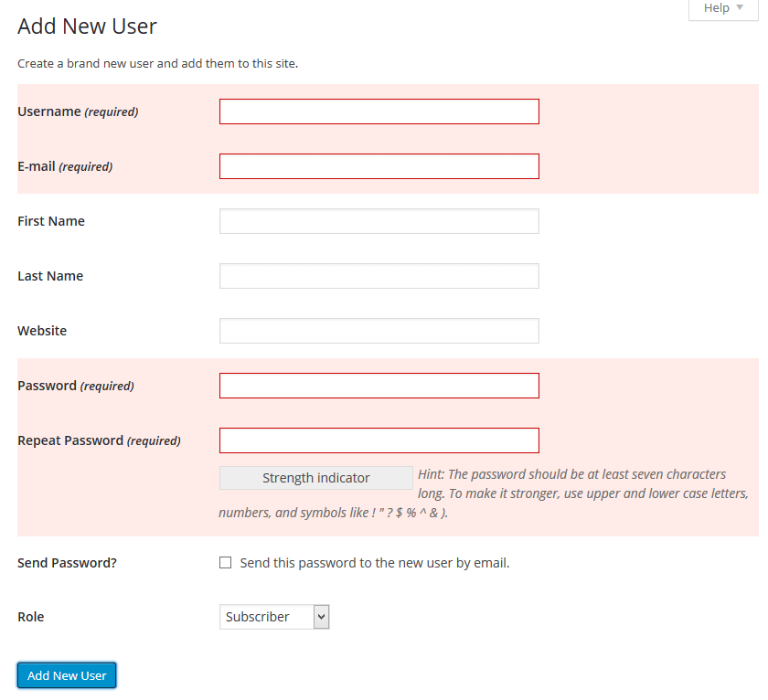Click the Role label text
The image size is (768, 700).
point(31,617)
